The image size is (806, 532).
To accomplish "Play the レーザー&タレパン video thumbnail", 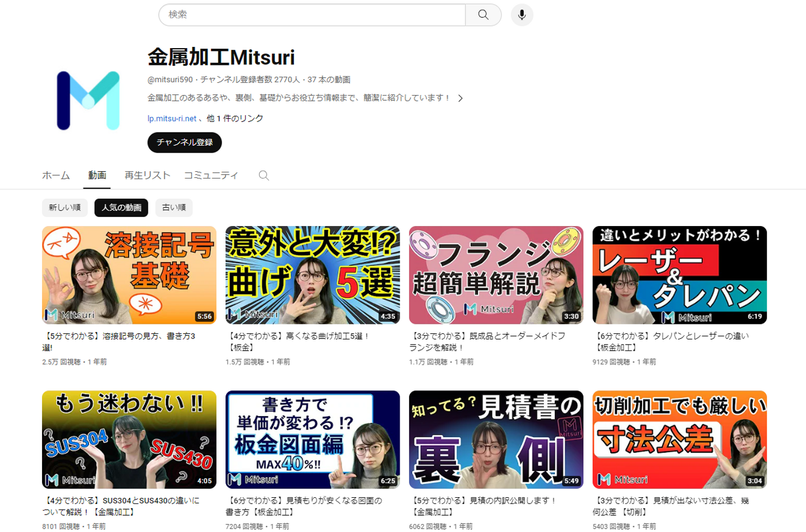I will click(x=680, y=275).
